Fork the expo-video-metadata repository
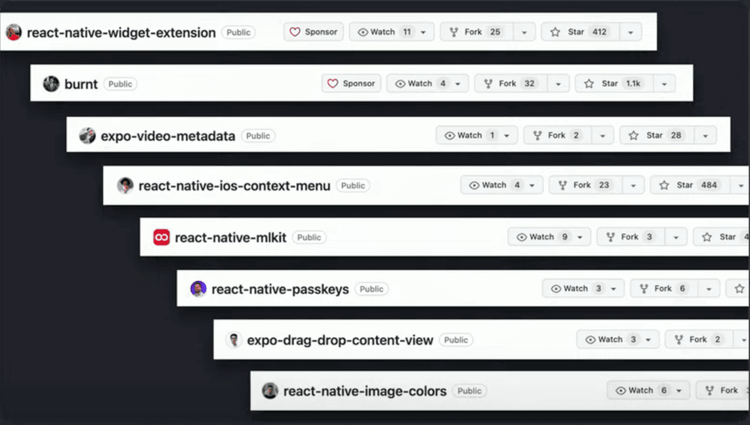 pos(557,135)
